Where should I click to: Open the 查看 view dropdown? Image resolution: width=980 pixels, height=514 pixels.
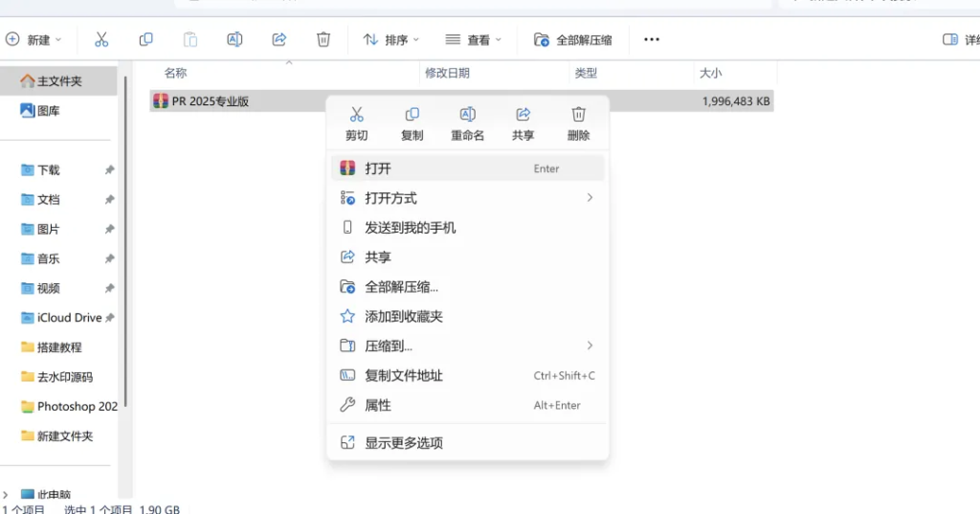(x=473, y=40)
